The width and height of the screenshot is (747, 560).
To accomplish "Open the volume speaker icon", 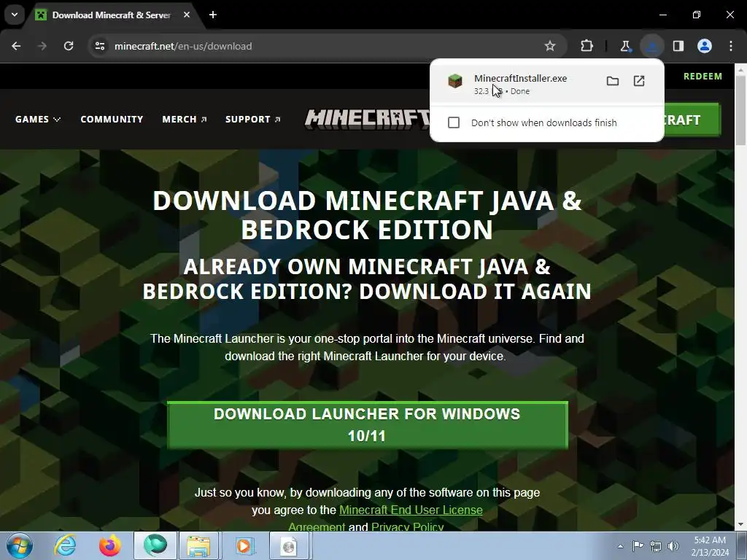I will point(673,546).
